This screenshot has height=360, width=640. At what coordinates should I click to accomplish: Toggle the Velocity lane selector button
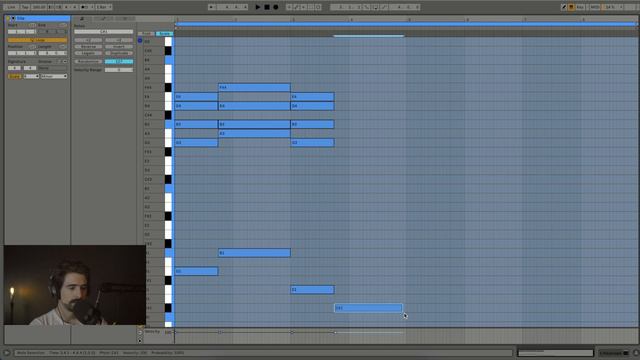(x=140, y=332)
